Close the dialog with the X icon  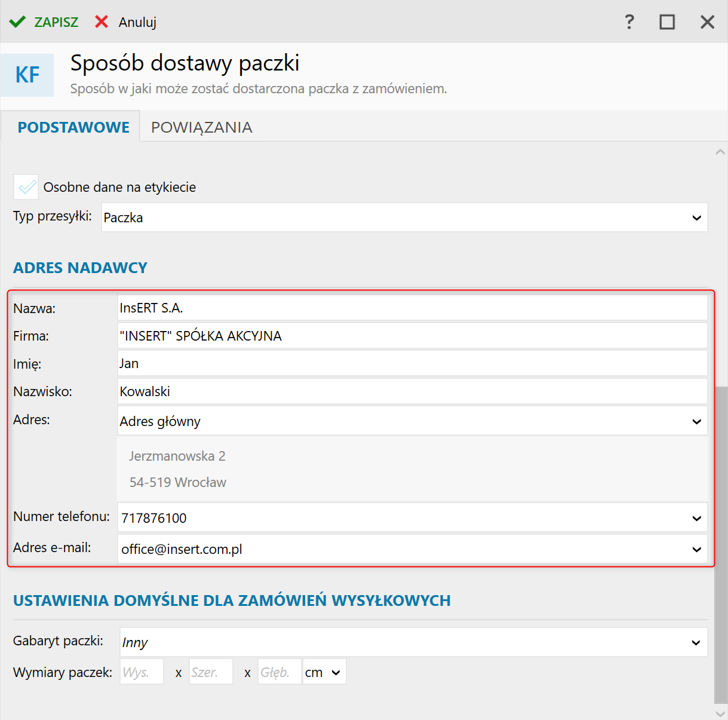click(707, 22)
